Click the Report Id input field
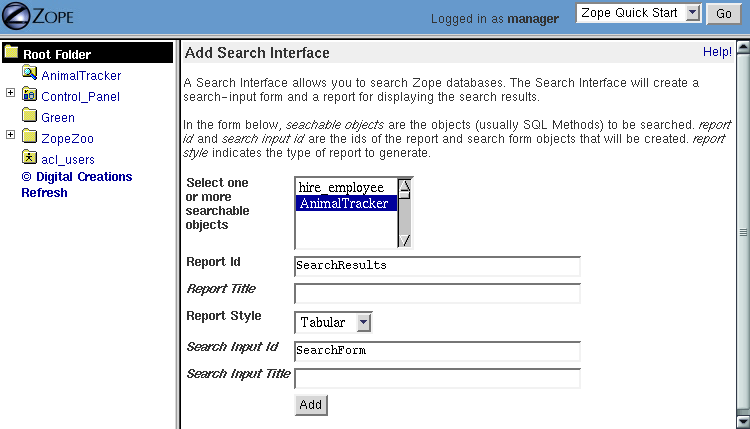This screenshot has width=750, height=429. pos(437,266)
